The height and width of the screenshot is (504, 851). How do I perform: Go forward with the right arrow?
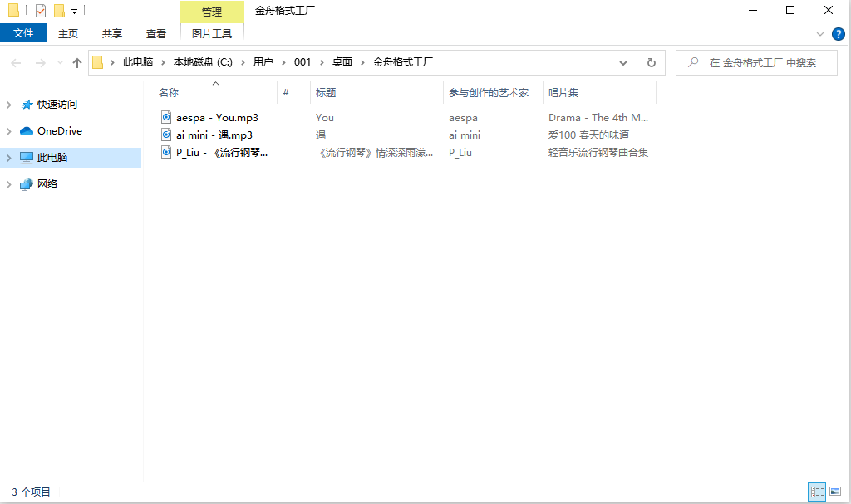click(40, 63)
